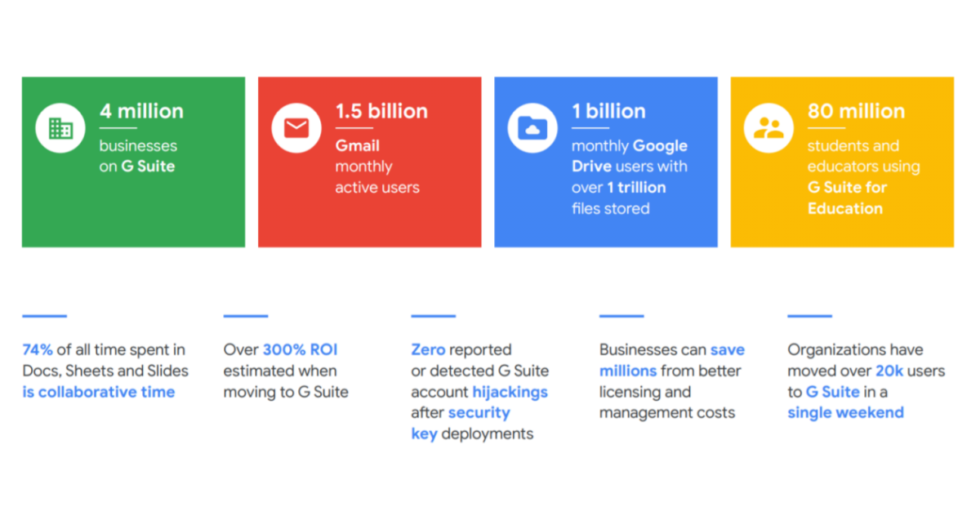Click the "hijackings" highlighted word
The height and width of the screenshot is (511, 980).
(510, 392)
